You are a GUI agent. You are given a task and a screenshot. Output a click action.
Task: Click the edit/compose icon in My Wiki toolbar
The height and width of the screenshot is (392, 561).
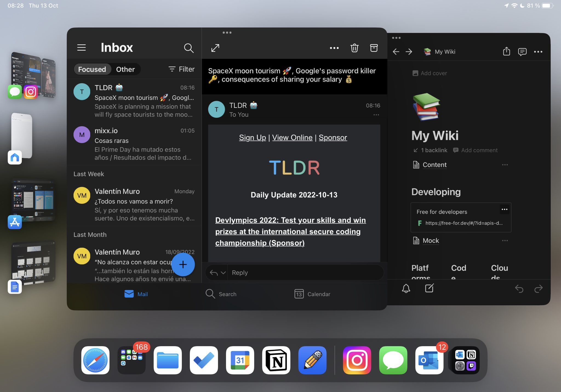coord(429,288)
